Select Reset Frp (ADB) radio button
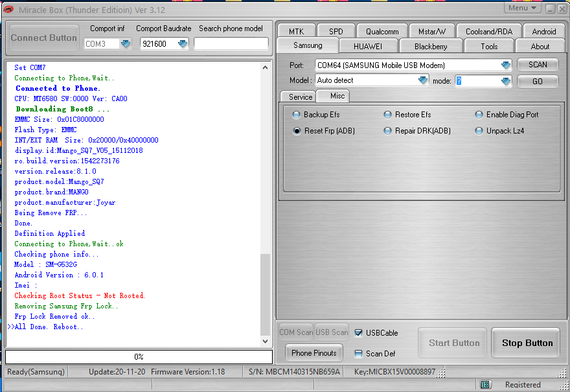This screenshot has height=392, width=570. tap(297, 131)
